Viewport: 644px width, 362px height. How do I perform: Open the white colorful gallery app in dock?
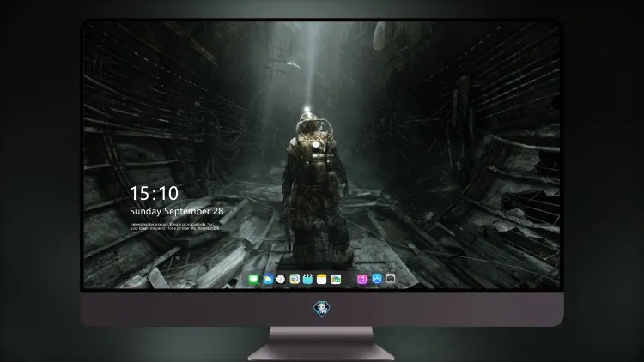(336, 280)
